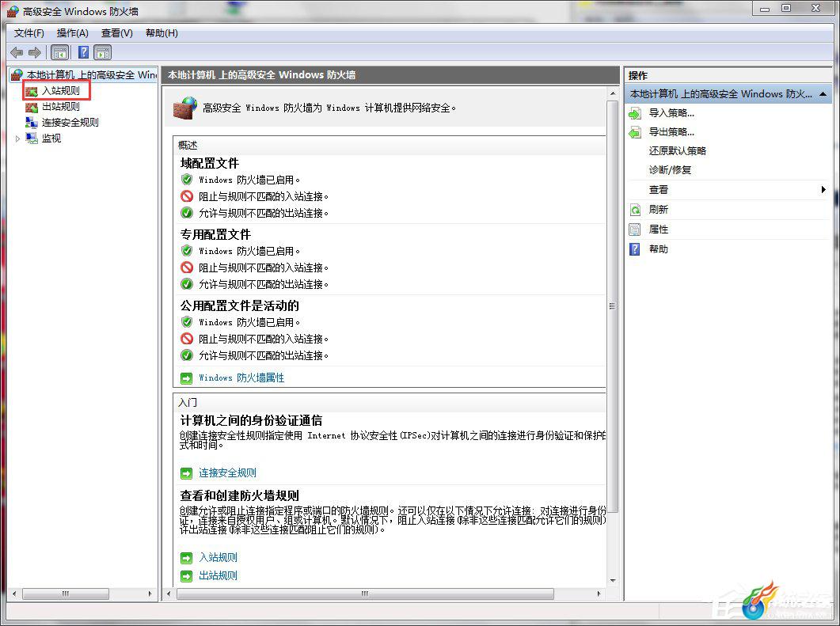Click the 属性 properties icon
This screenshot has height=626, width=840.
635,230
